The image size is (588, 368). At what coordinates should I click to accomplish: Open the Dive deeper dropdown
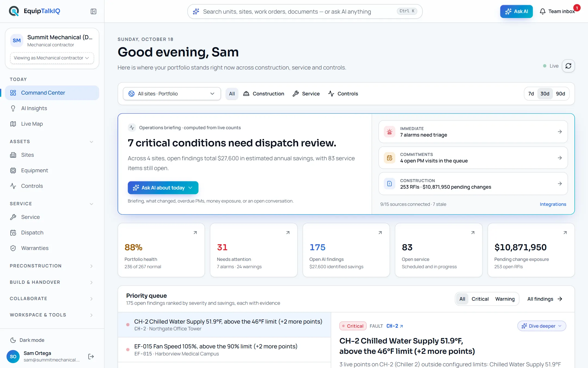[x=542, y=326]
